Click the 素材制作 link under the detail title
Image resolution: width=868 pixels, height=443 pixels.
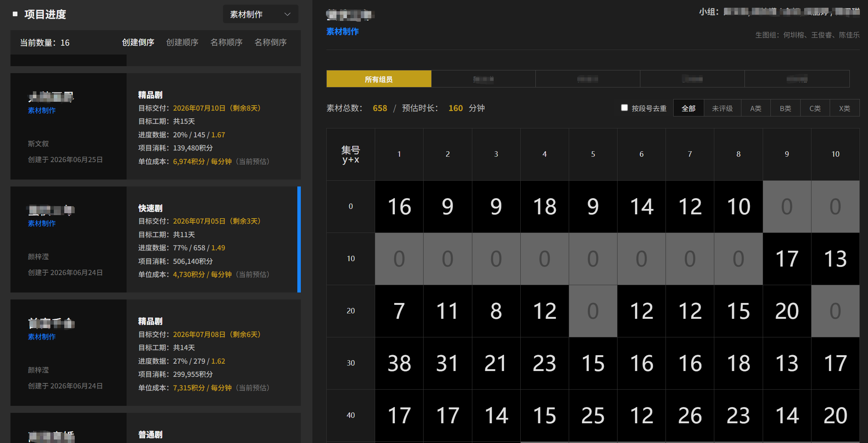343,31
